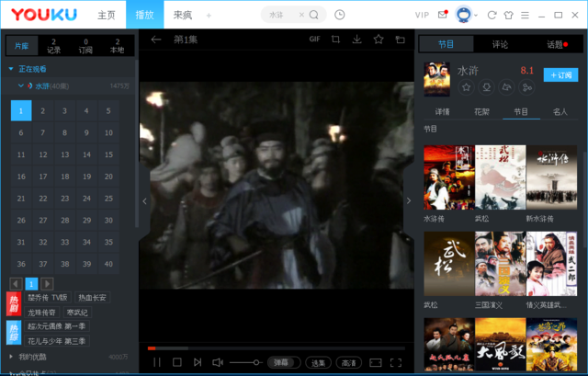
Task: Select episode 25 in episode grid
Action: pyautogui.click(x=108, y=199)
